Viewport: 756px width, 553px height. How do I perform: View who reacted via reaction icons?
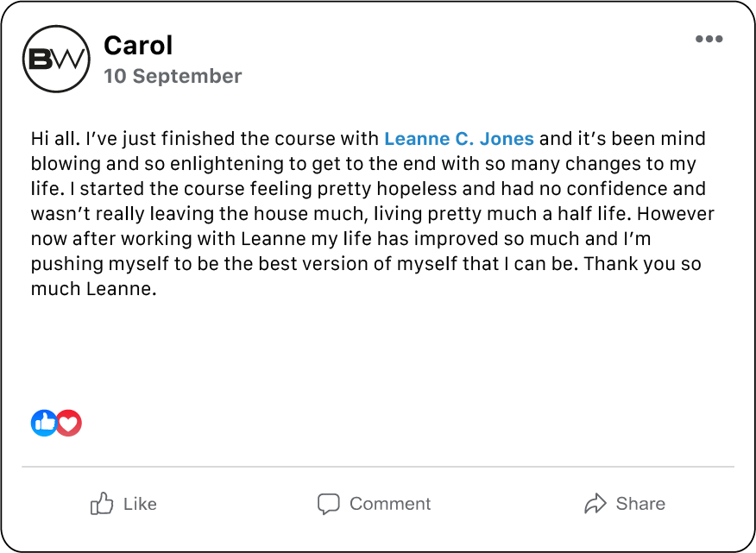click(x=56, y=423)
